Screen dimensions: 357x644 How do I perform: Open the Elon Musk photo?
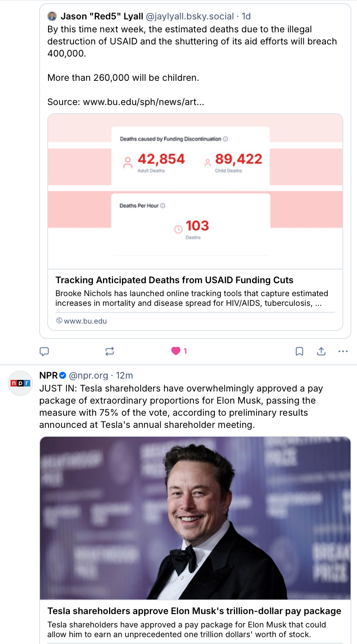tap(195, 518)
